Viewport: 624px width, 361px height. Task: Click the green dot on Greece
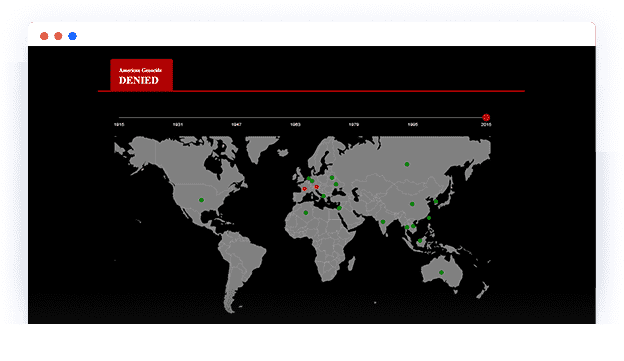323,196
